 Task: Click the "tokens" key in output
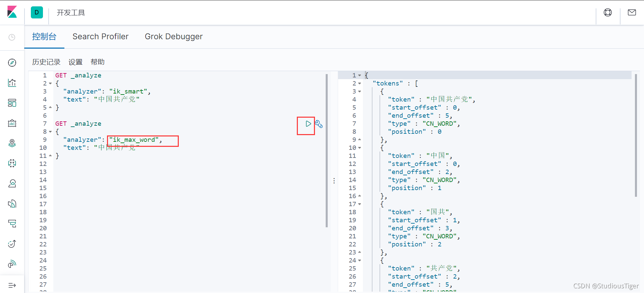point(388,83)
